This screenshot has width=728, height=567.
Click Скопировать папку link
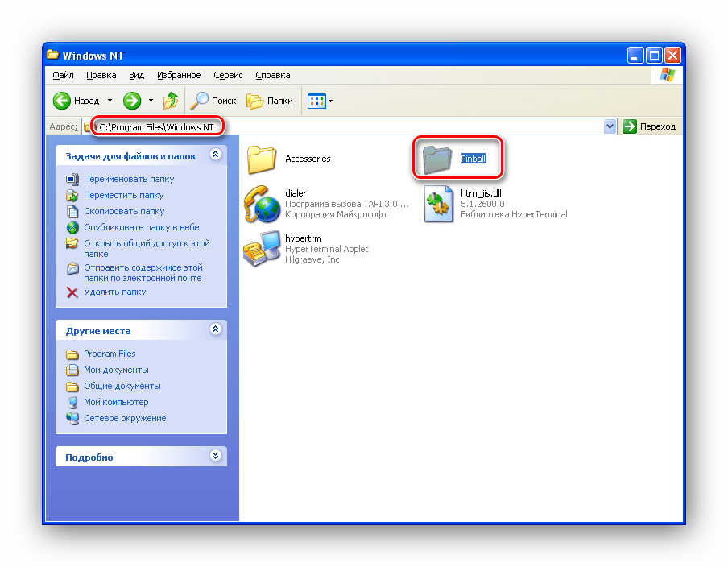coord(124,211)
